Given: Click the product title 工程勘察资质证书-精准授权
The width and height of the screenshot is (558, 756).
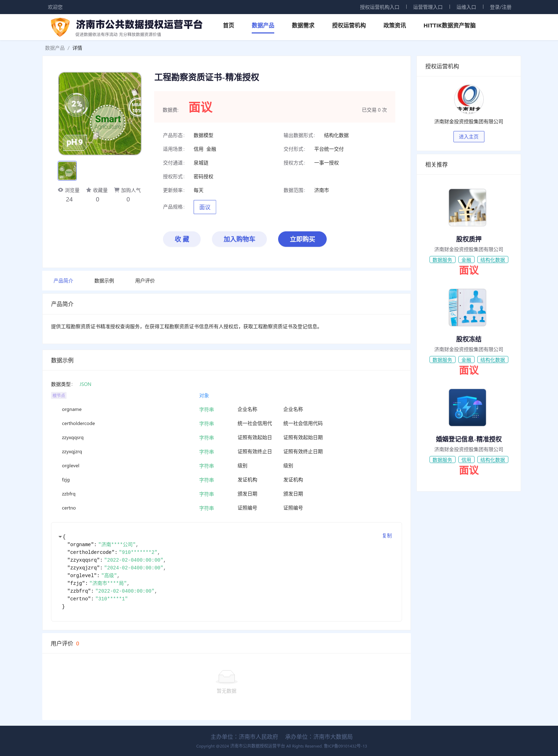Looking at the screenshot, I should coord(207,77).
